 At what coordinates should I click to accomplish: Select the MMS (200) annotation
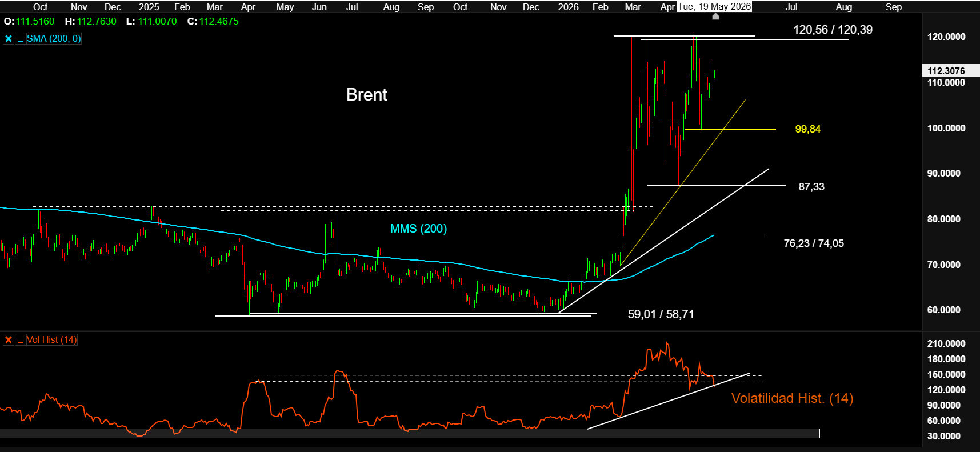[x=418, y=229]
